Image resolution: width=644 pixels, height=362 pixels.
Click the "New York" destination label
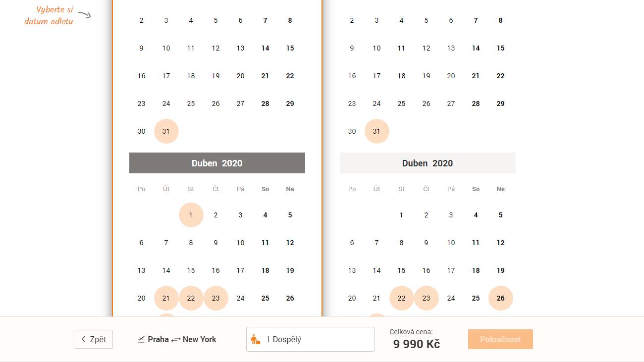click(x=200, y=339)
